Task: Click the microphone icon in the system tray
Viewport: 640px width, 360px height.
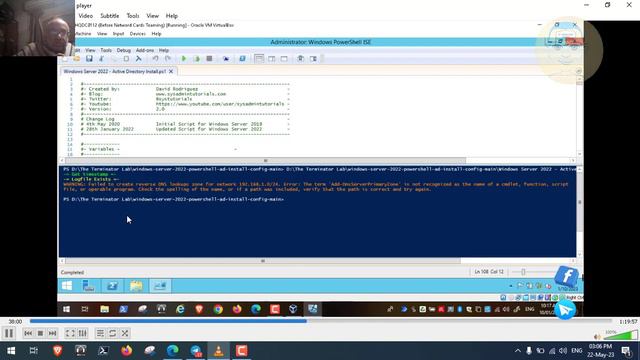Action: (x=529, y=351)
